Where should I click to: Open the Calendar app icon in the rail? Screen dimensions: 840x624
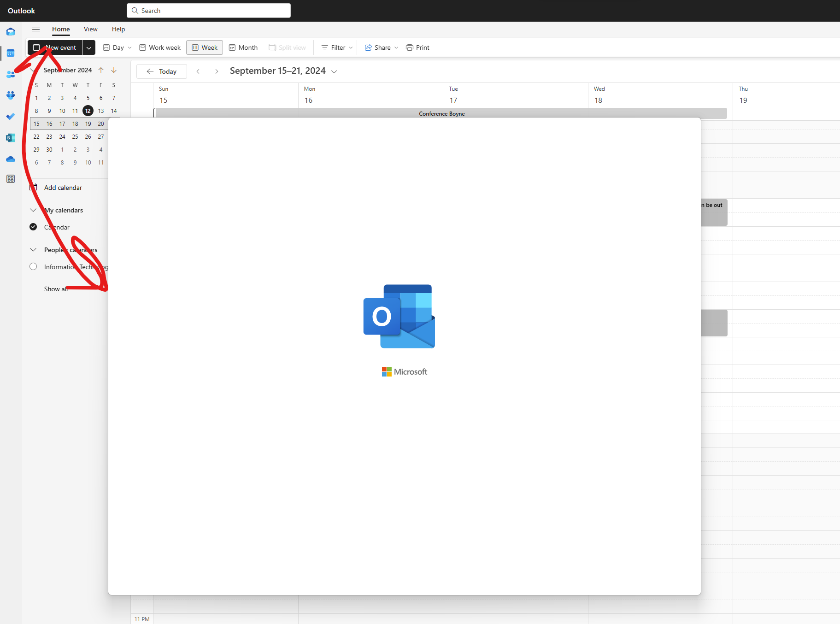tap(11, 53)
